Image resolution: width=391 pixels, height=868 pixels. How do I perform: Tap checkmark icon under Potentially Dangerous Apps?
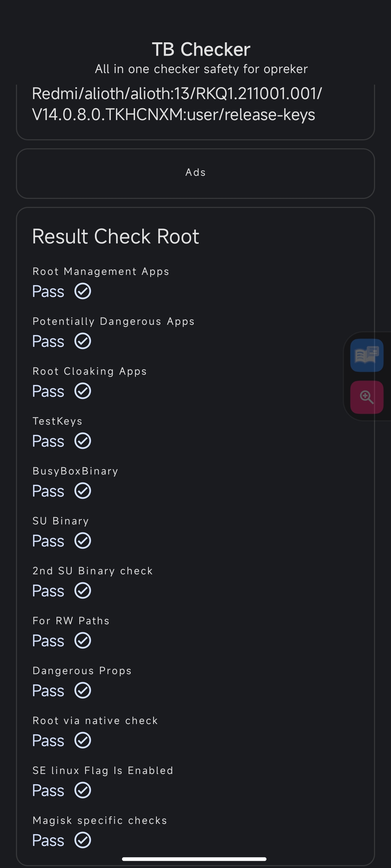click(x=83, y=341)
